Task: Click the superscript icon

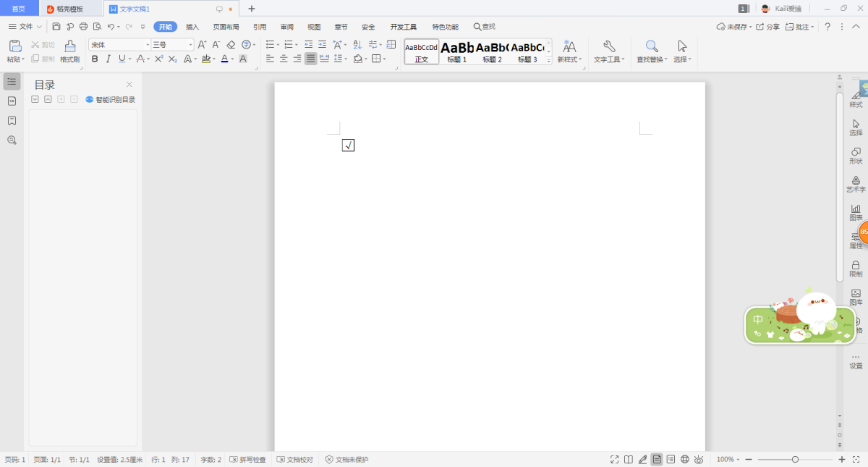Action: [158, 59]
